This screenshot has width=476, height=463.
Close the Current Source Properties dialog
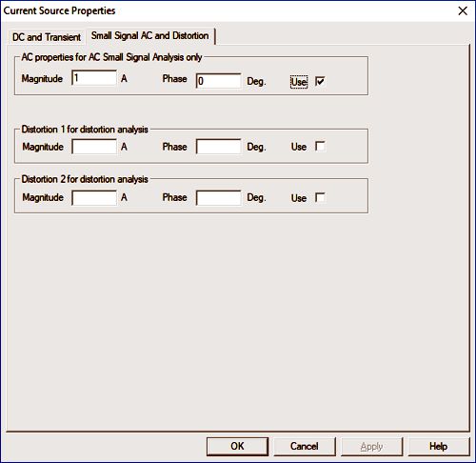tap(463, 10)
